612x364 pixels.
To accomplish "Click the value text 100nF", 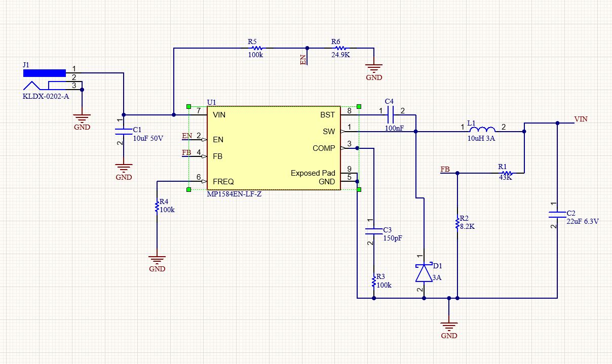I will (394, 129).
